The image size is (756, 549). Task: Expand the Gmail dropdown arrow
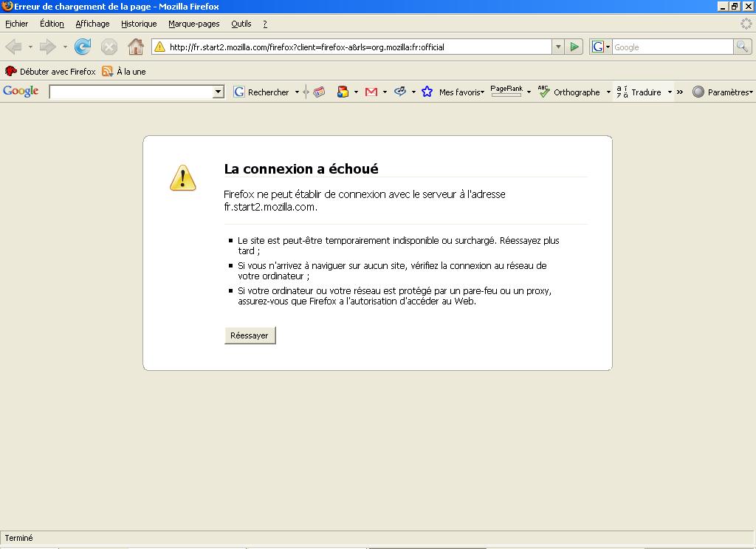tap(385, 92)
